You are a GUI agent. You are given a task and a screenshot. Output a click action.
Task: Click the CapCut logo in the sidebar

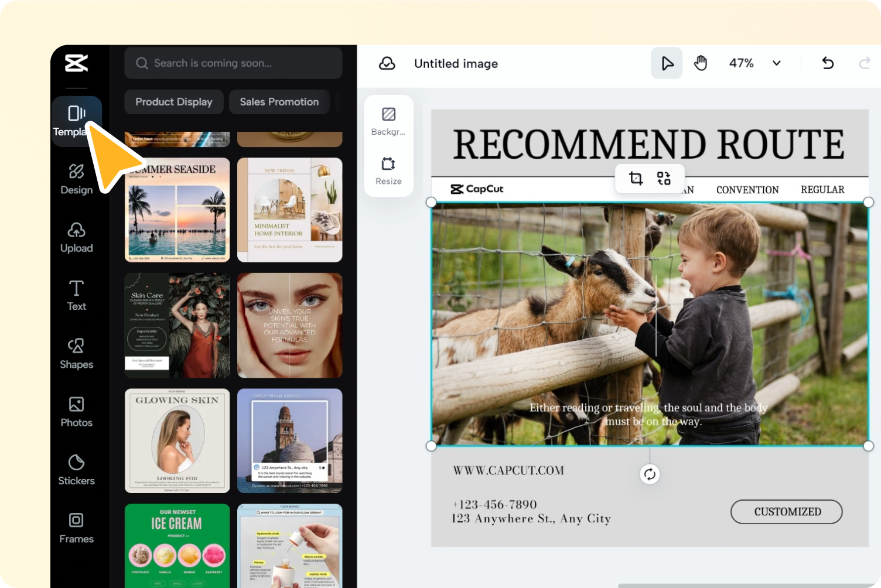click(77, 63)
